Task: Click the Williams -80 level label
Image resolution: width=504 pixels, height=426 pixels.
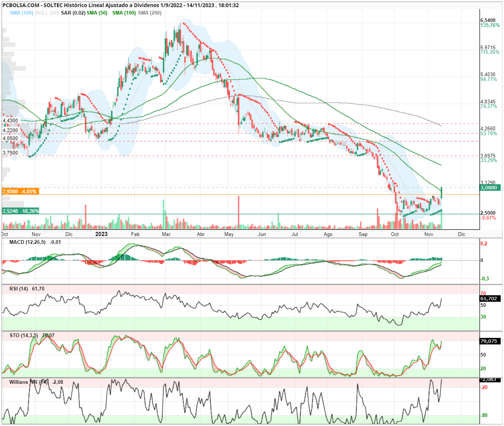Action: click(x=484, y=415)
